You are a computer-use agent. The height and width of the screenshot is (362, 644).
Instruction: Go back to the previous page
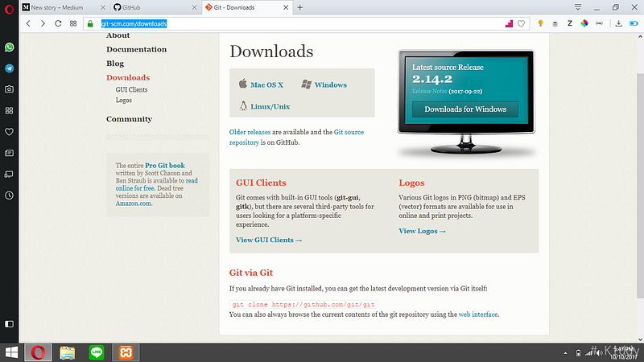(x=28, y=23)
